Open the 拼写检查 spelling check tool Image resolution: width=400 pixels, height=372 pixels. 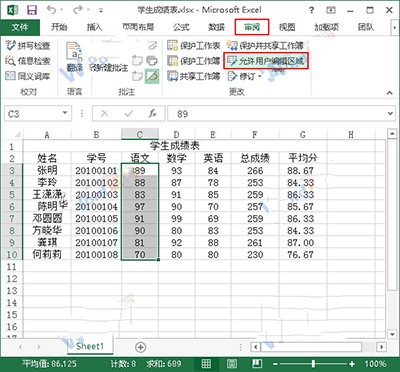[x=28, y=46]
